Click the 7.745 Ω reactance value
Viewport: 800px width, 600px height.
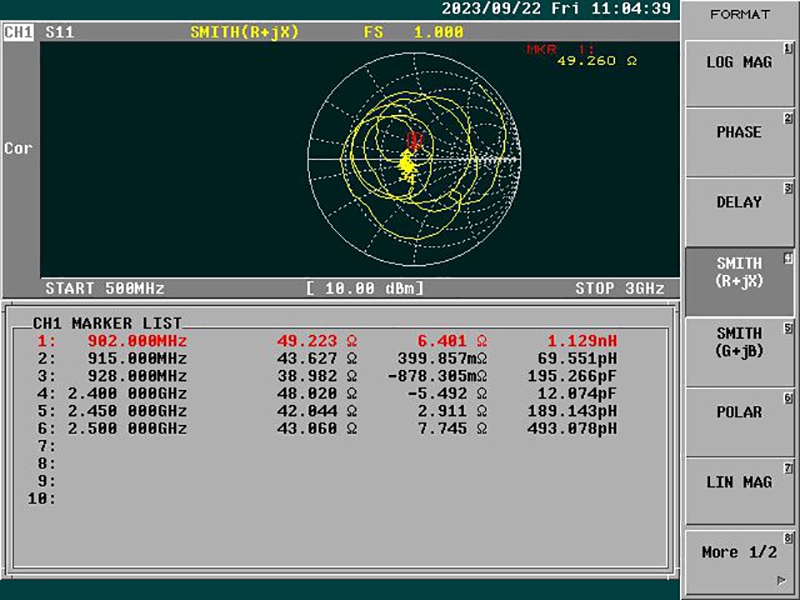(452, 428)
